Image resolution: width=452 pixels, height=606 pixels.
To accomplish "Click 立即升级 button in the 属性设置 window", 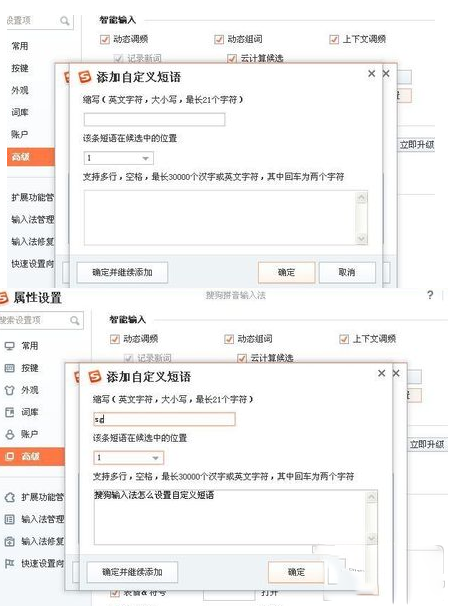I will tap(427, 444).
